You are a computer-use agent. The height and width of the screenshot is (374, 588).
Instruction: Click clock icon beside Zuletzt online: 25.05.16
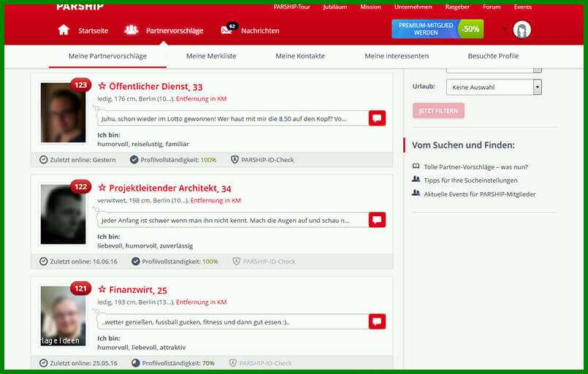click(44, 363)
